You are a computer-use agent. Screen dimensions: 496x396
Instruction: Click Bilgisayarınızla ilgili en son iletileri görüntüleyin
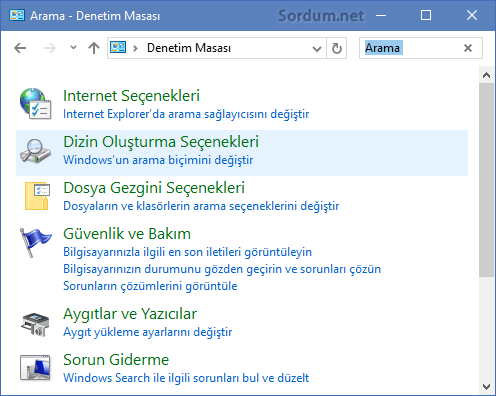click(187, 252)
